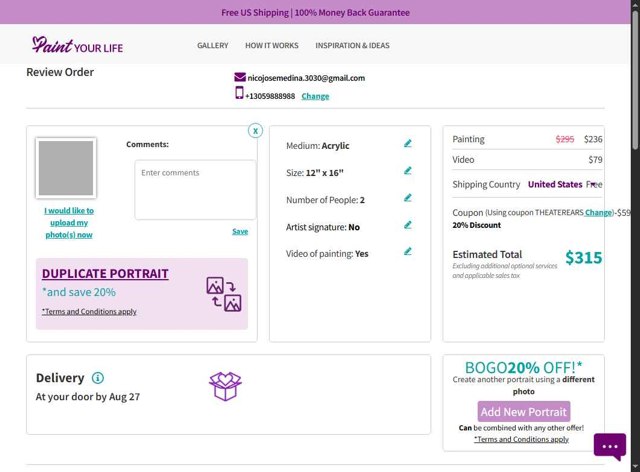Edit the Video of painting option
The image size is (640, 472).
point(407,252)
